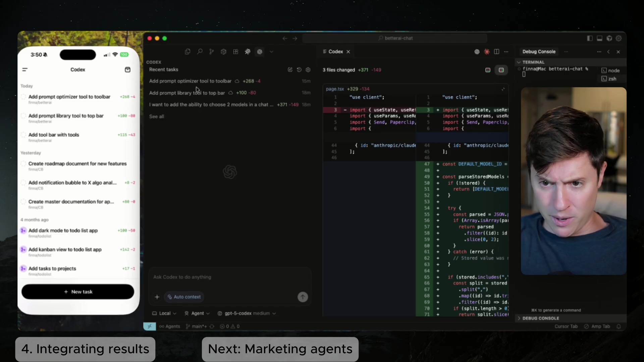Viewport: 644px width, 362px height.
Task: Toggle the Auto context chip
Action: coord(184,297)
